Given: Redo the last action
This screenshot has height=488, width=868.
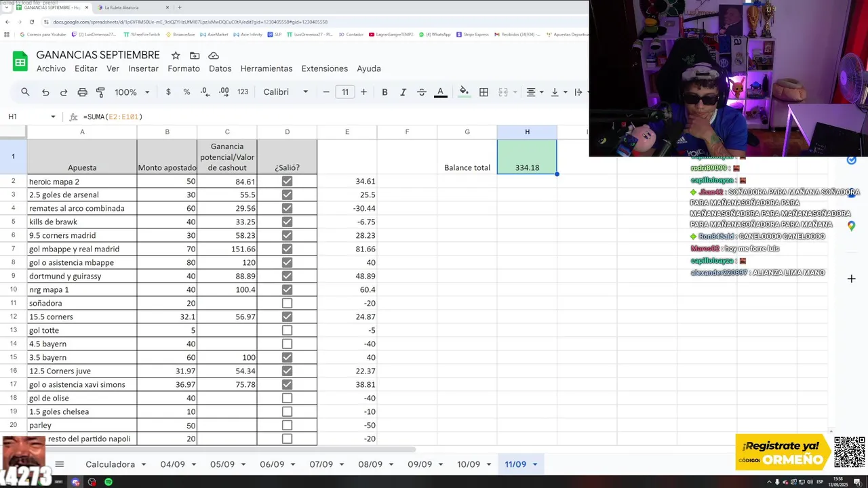Looking at the screenshot, I should pyautogui.click(x=64, y=92).
